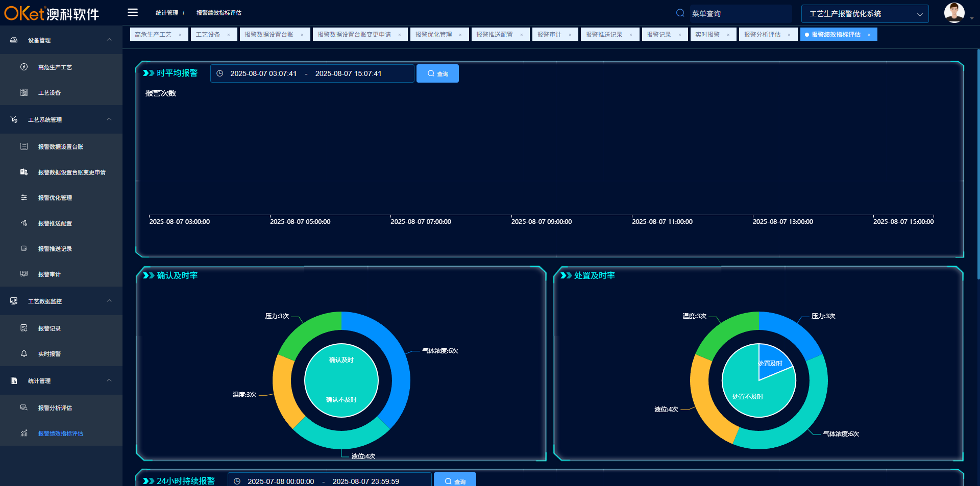Screen dimensions: 980x486
Task: Collapse the 工艺系统管理 menu group
Action: coord(109,119)
